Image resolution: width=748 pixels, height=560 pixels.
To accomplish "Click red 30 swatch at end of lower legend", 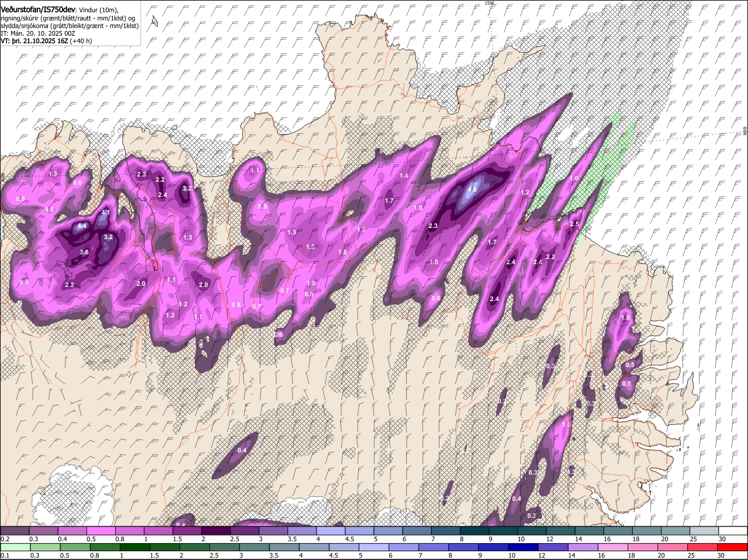I will [733, 547].
